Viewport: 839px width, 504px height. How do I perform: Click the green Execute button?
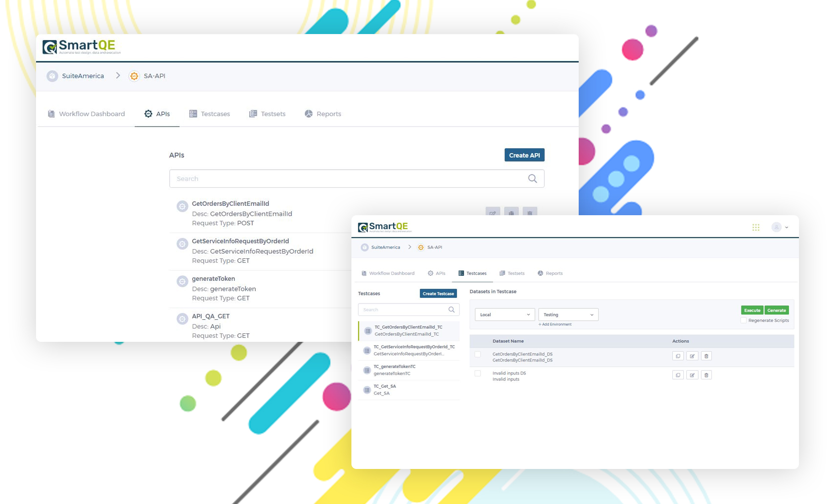[752, 310]
